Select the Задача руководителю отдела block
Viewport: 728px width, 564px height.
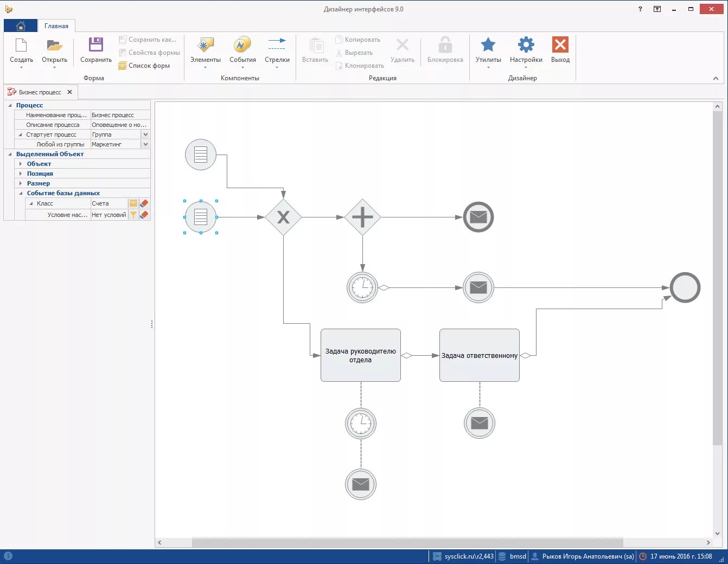pyautogui.click(x=360, y=355)
